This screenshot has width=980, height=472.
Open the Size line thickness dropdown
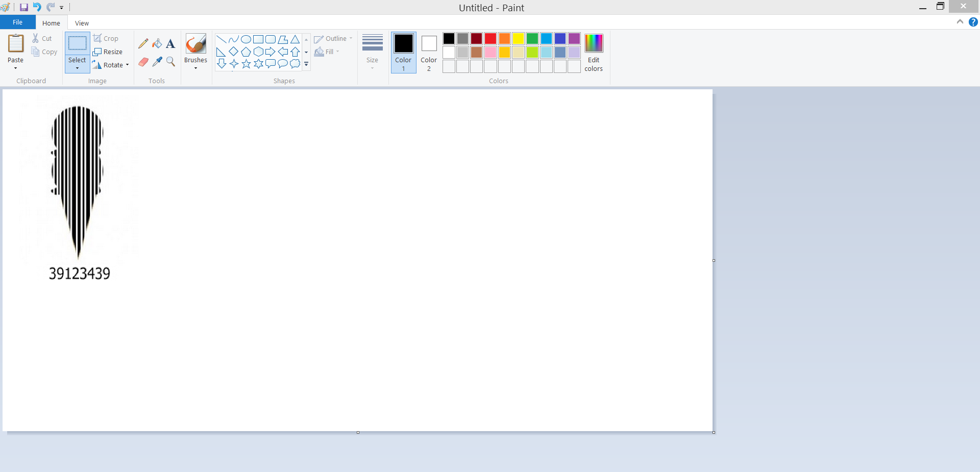tap(373, 53)
